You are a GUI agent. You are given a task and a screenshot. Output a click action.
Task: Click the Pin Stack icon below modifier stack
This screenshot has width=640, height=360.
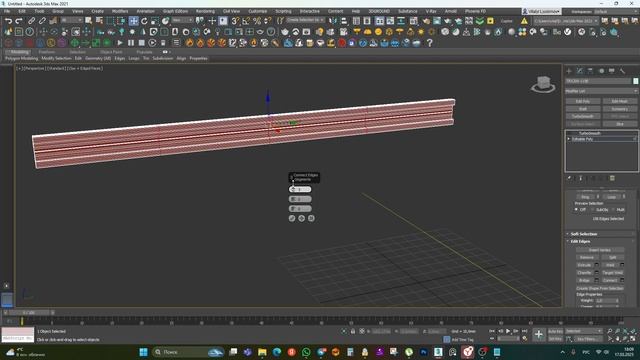pyautogui.click(x=569, y=178)
